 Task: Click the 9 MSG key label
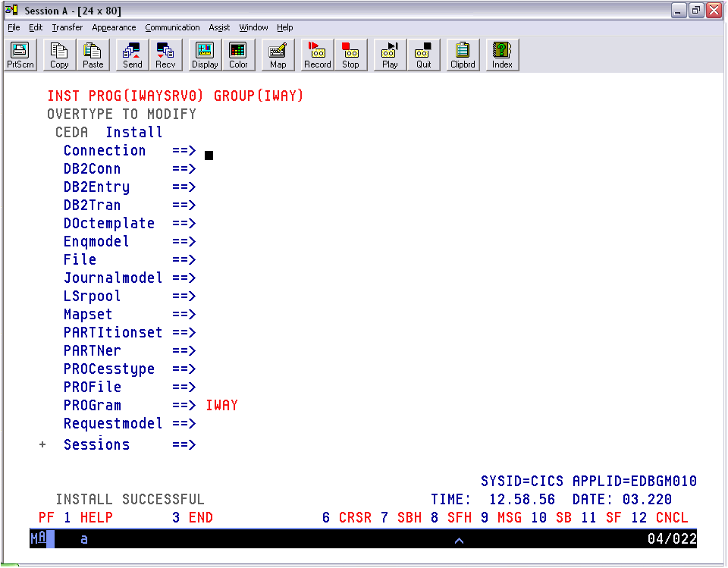[501, 518]
